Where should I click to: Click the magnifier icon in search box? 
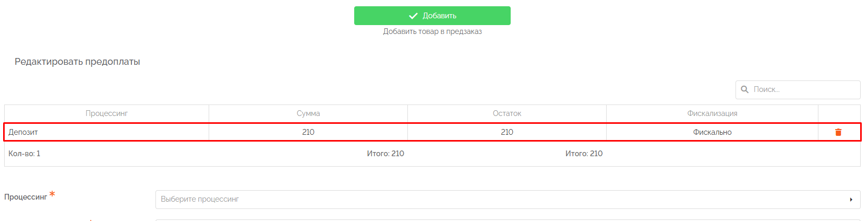(744, 89)
